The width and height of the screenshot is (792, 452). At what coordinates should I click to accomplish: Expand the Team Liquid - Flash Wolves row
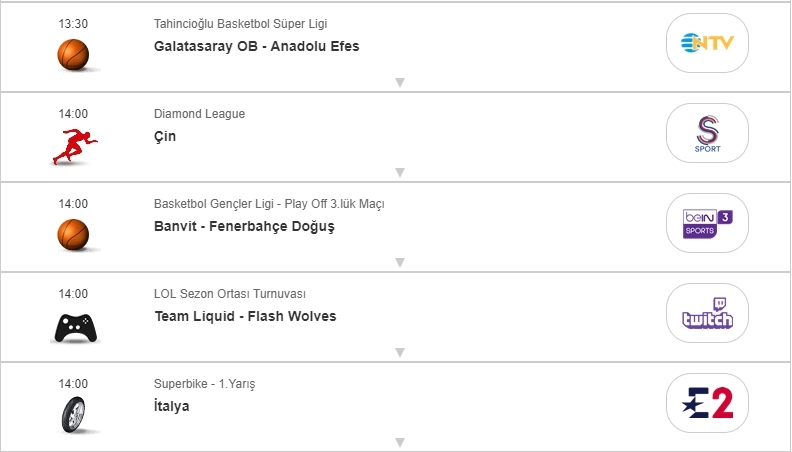coord(399,353)
